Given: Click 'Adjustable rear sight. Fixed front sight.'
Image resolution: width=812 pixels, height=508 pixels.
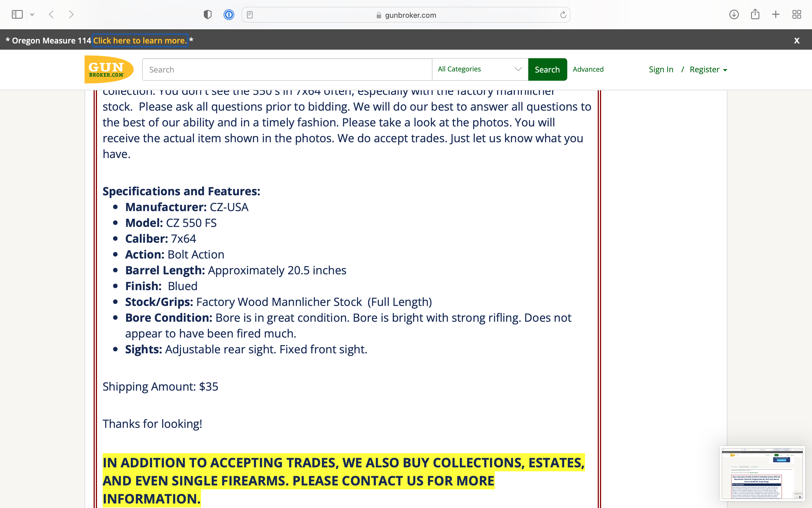Looking at the screenshot, I should pyautogui.click(x=266, y=349).
